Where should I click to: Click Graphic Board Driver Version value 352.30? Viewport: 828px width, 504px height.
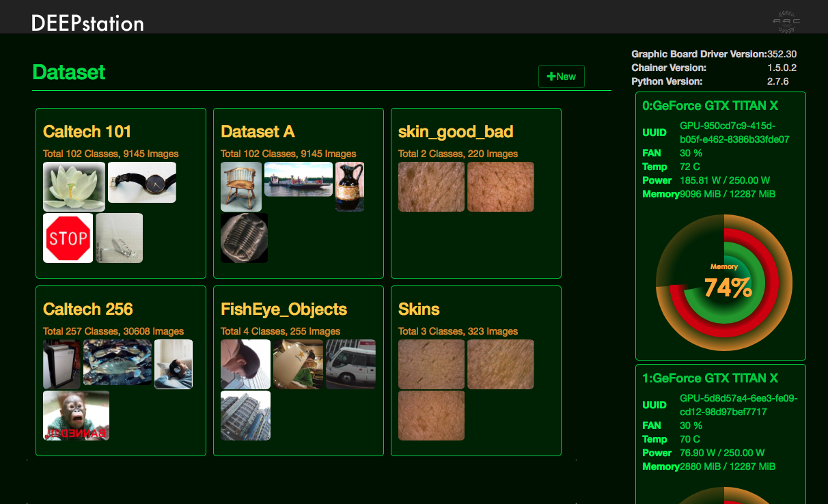[x=782, y=54]
